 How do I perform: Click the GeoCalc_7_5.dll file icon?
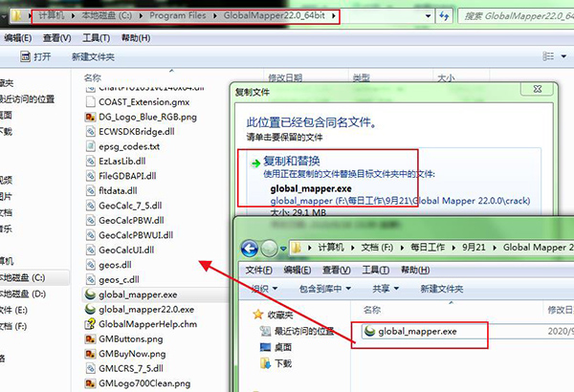click(90, 206)
